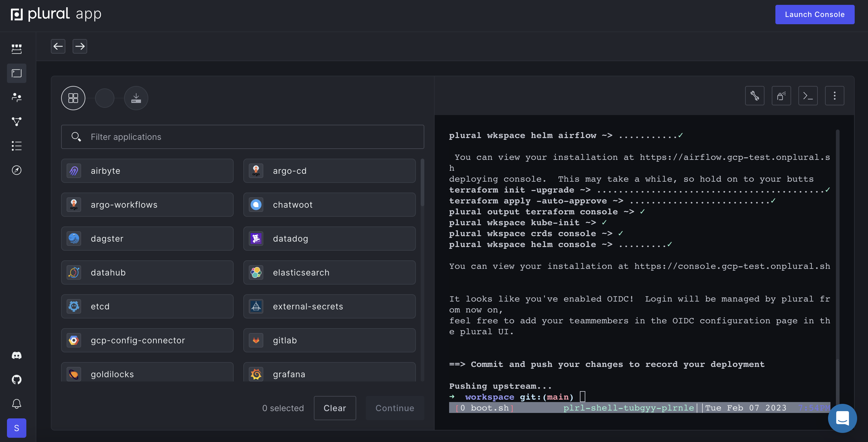Image resolution: width=868 pixels, height=442 pixels.
Task: Open the three-dot more options menu
Action: coord(834,96)
